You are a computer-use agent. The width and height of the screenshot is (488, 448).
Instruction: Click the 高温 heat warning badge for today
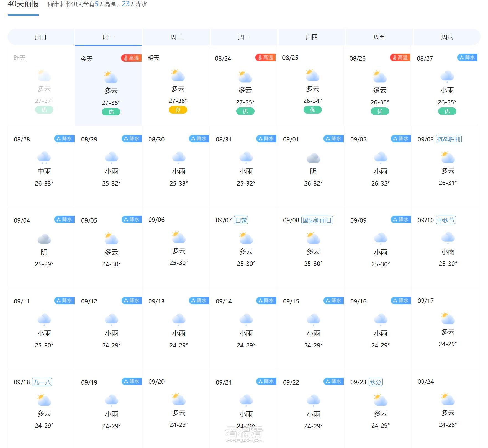point(131,58)
